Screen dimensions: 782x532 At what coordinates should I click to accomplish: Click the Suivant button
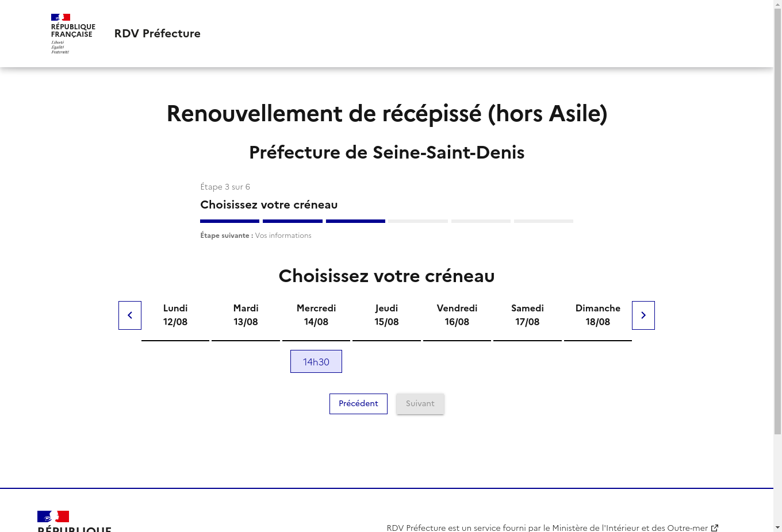tap(420, 404)
